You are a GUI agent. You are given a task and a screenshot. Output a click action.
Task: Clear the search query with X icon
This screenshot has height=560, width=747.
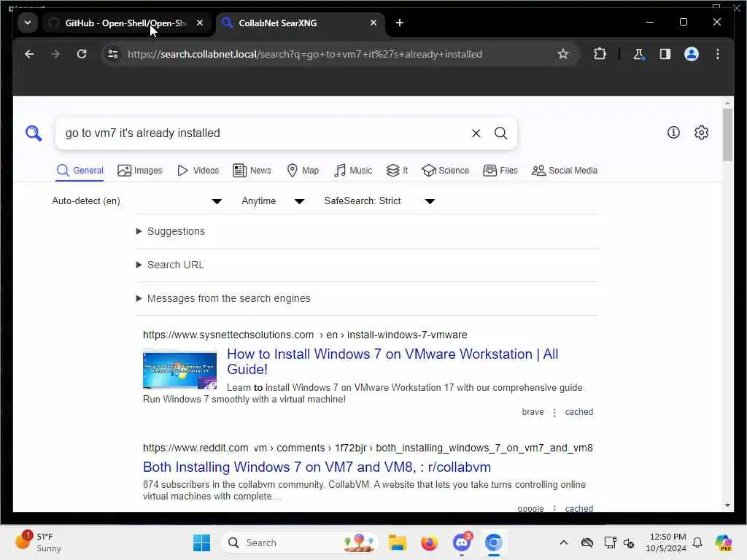[476, 133]
